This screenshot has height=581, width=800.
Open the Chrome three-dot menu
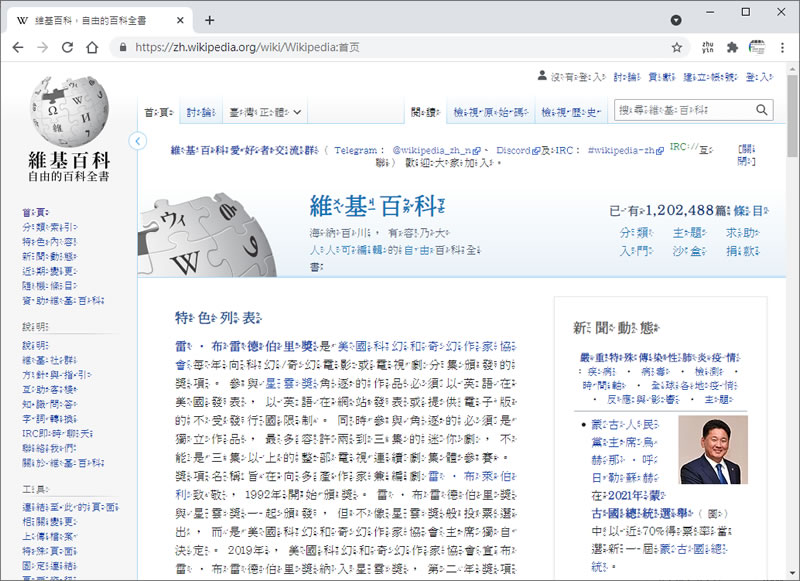coord(782,47)
